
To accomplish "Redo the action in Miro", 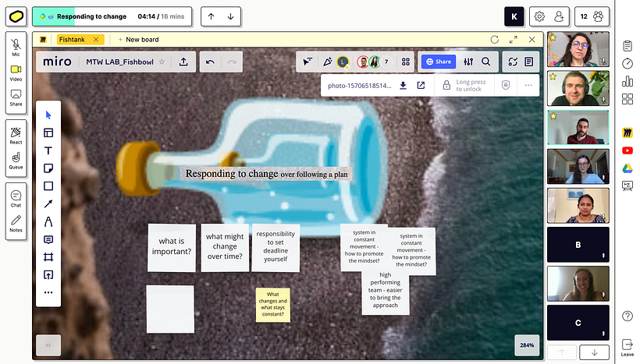I will [x=232, y=62].
